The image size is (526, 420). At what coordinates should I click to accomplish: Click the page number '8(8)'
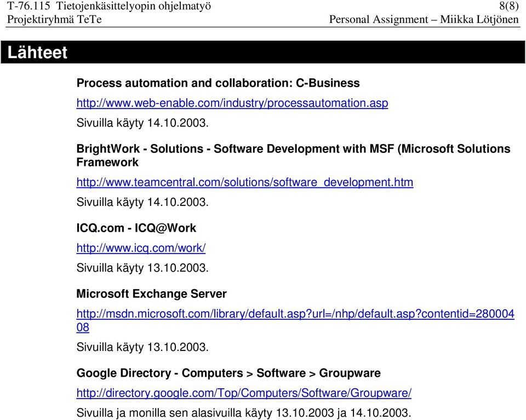click(x=509, y=6)
